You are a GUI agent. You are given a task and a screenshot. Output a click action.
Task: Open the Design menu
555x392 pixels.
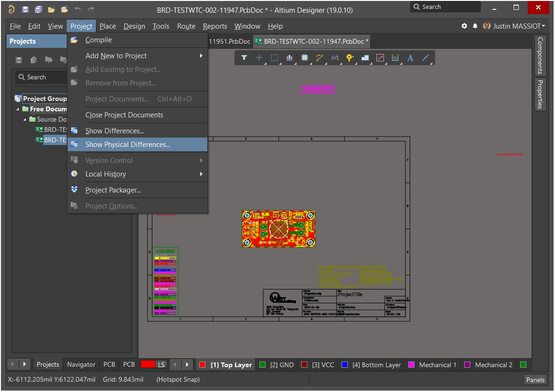coord(134,26)
